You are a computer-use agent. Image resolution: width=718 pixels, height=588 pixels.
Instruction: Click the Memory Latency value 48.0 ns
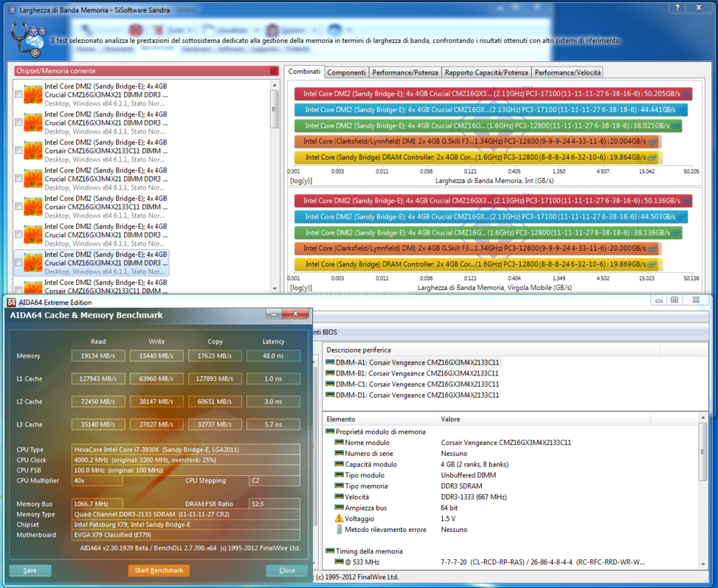tap(274, 356)
